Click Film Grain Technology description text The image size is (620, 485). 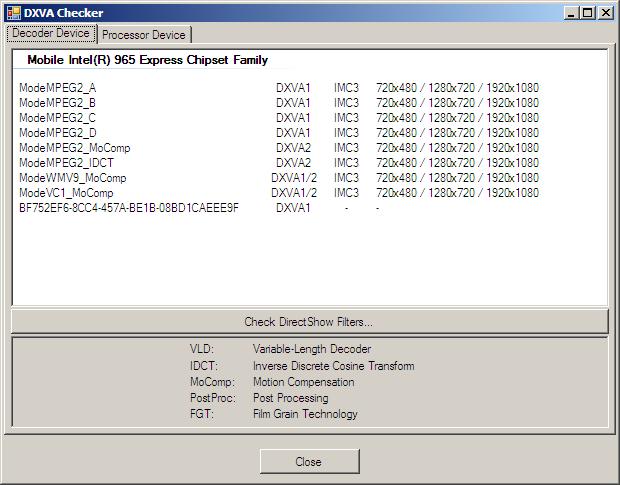pyautogui.click(x=305, y=414)
